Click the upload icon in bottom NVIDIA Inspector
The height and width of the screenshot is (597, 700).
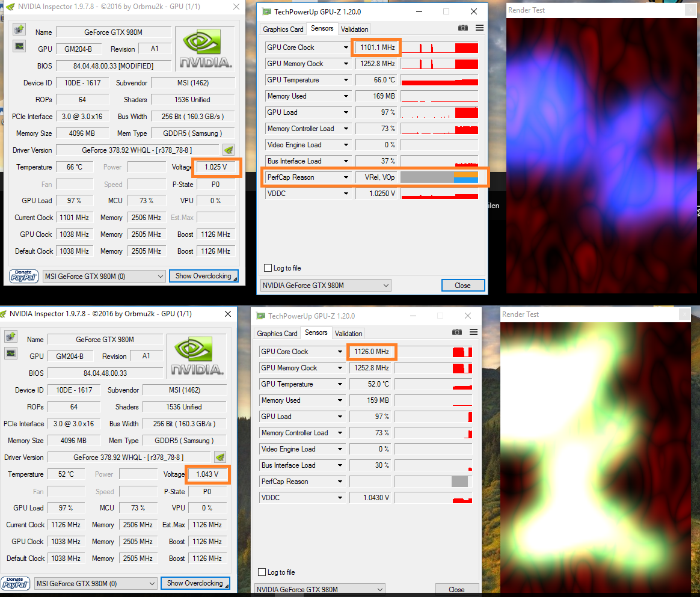pyautogui.click(x=11, y=337)
